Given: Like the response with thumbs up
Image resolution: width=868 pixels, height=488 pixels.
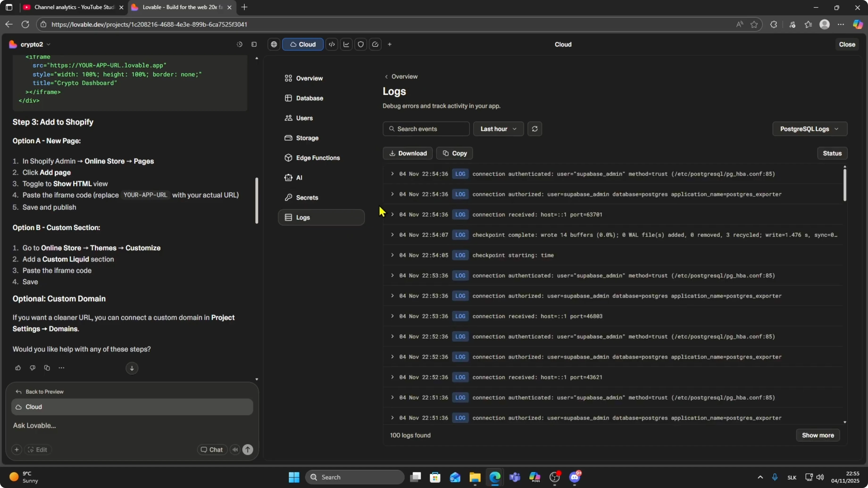Looking at the screenshot, I should (x=18, y=368).
